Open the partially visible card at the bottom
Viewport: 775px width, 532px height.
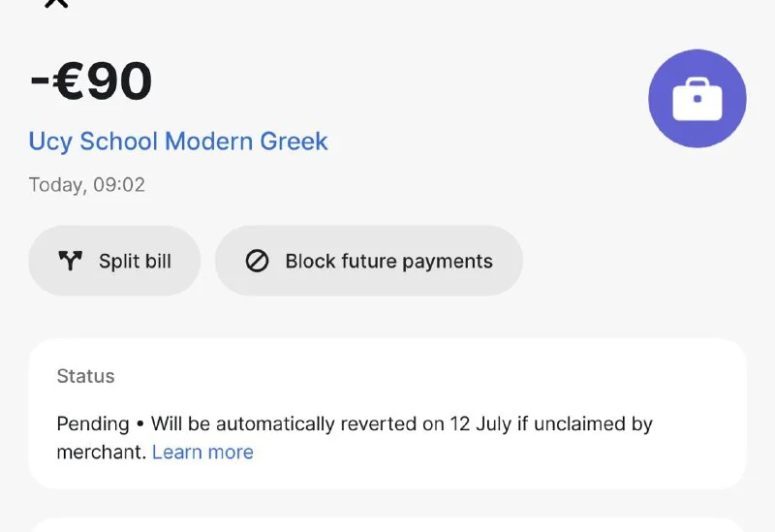[387, 526]
